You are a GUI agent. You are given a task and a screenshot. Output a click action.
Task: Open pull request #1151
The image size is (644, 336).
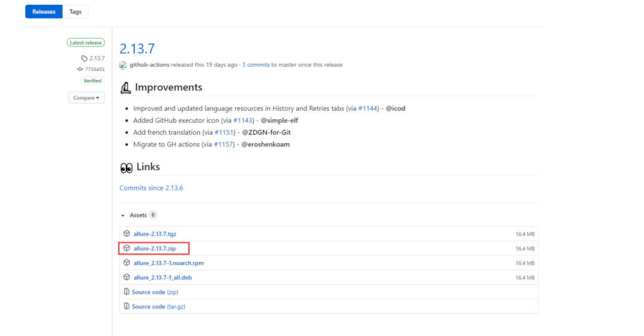pyautogui.click(x=224, y=132)
